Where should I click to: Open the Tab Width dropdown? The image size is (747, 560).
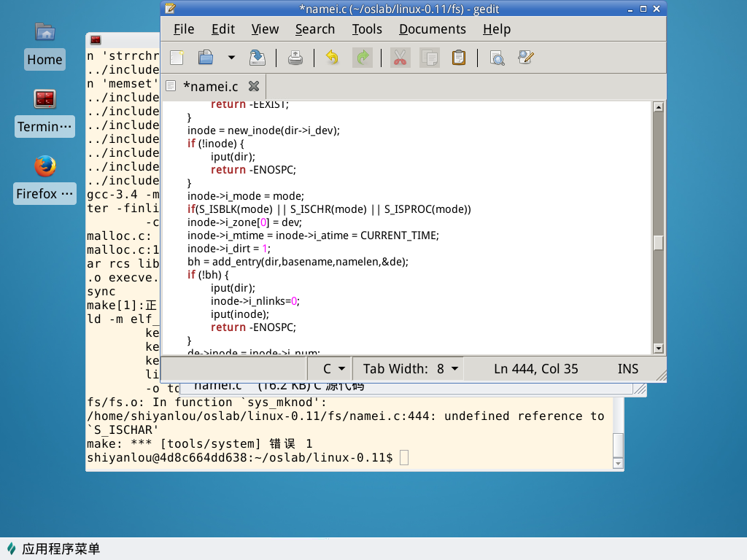pos(411,369)
